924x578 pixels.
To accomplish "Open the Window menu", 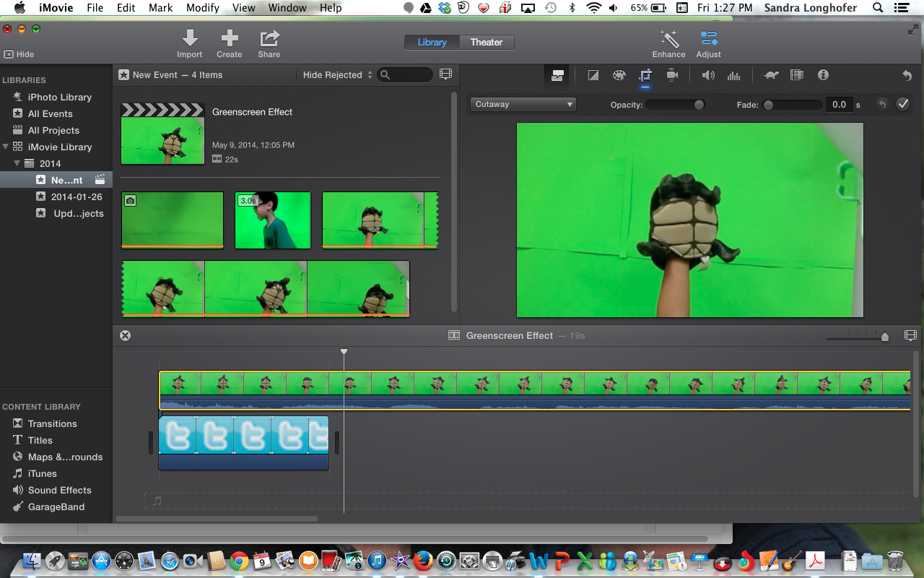I will 287,8.
